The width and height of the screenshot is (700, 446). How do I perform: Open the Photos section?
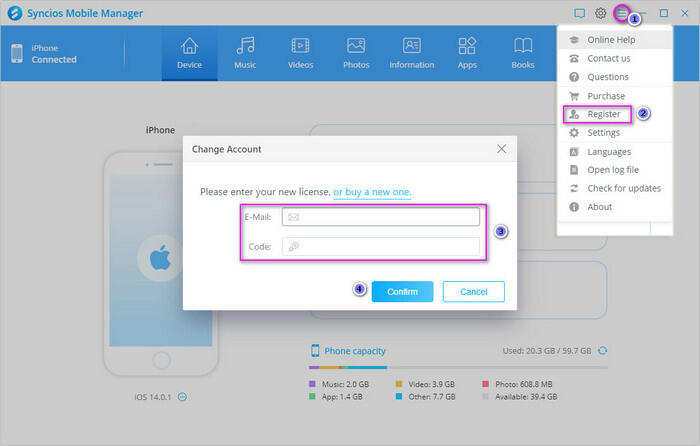point(356,53)
